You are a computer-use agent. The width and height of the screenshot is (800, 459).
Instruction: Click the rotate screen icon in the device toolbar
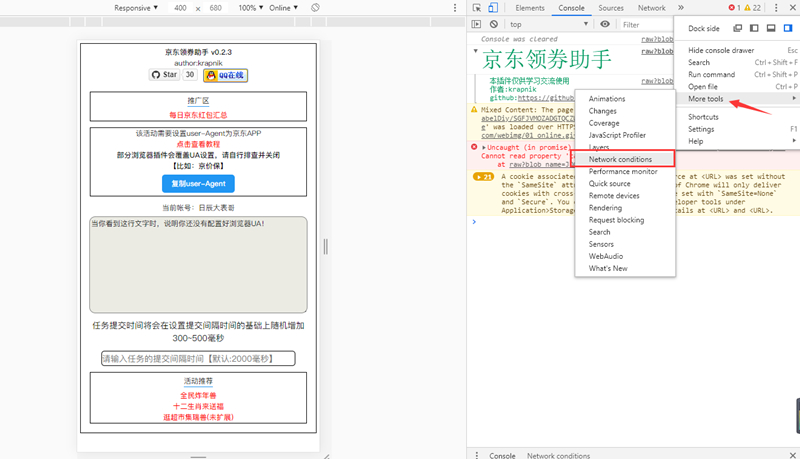coord(315,8)
